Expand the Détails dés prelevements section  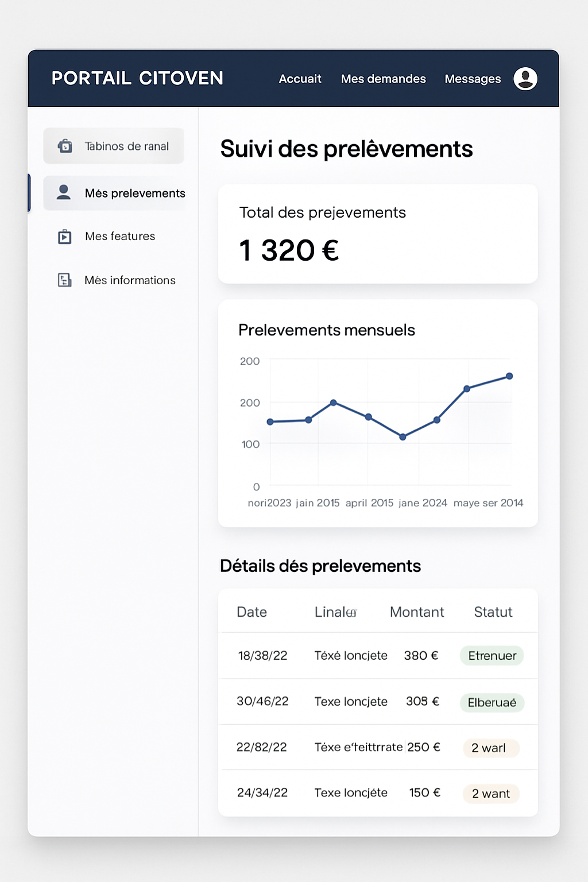coord(320,565)
